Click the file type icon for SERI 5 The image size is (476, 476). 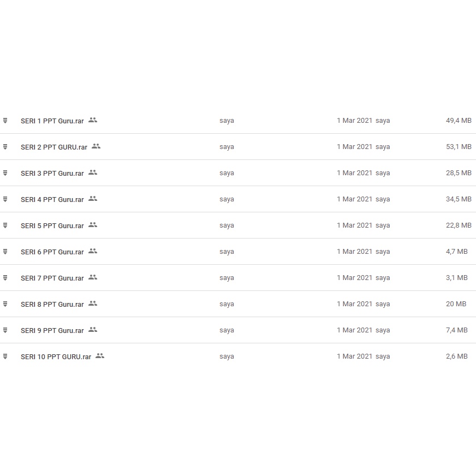pyautogui.click(x=5, y=225)
